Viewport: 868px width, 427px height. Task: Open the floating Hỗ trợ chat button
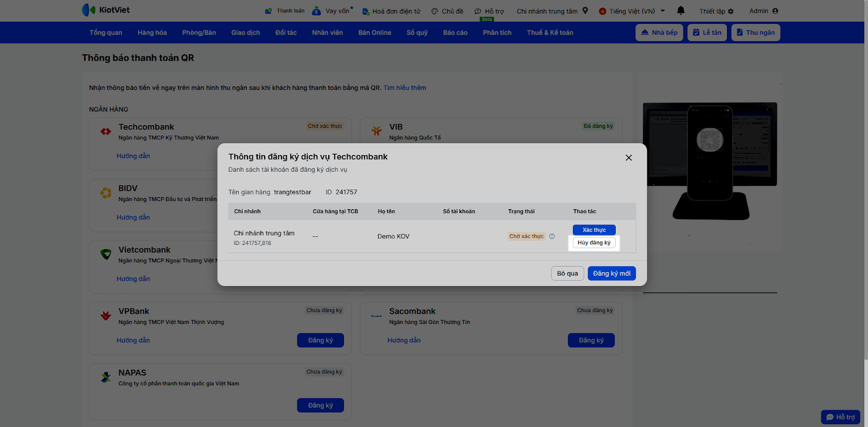coord(840,417)
